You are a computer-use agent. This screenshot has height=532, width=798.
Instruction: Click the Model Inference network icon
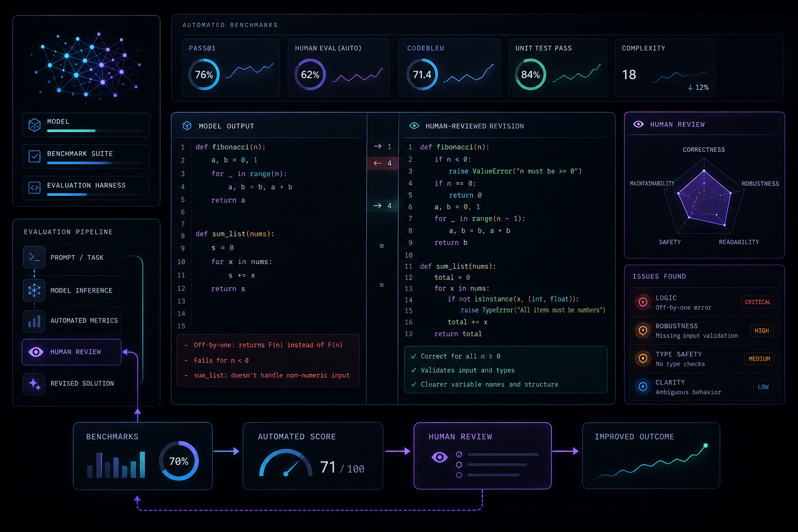(34, 290)
